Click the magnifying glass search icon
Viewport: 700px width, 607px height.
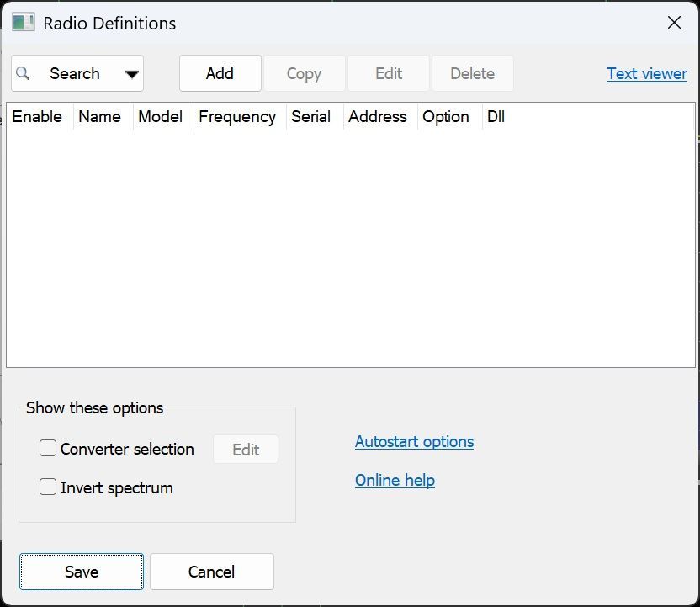click(24, 73)
